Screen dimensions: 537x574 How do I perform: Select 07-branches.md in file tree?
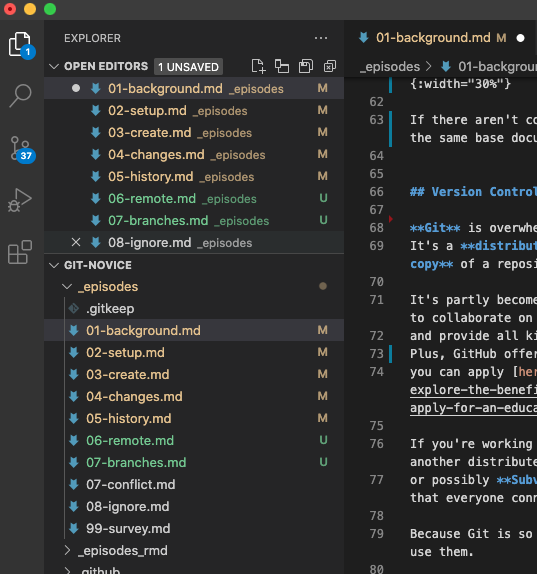[194, 462]
